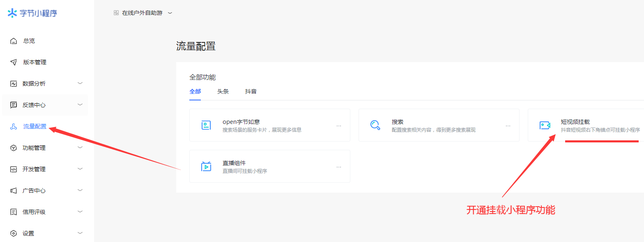
Task: Expand the 开发管理 chevron
Action: coord(80,169)
